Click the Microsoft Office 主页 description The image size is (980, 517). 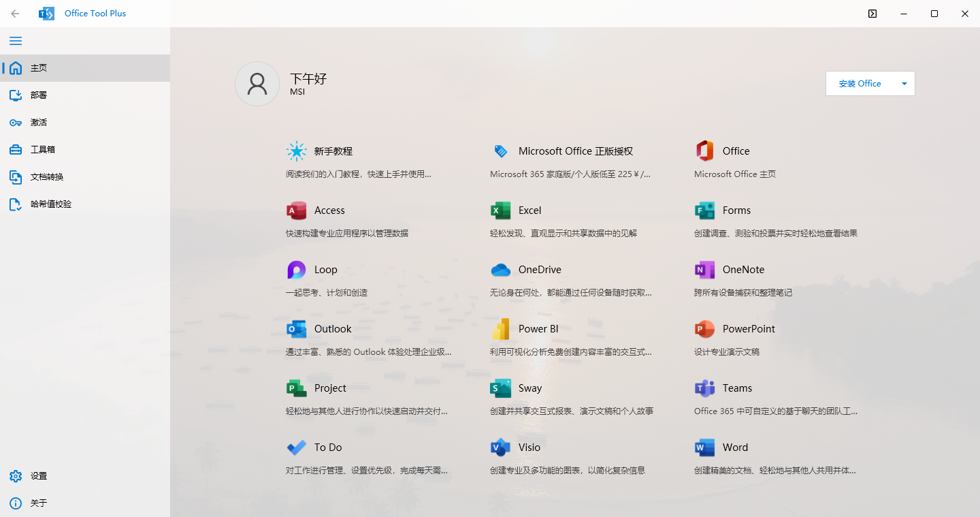[x=735, y=174]
